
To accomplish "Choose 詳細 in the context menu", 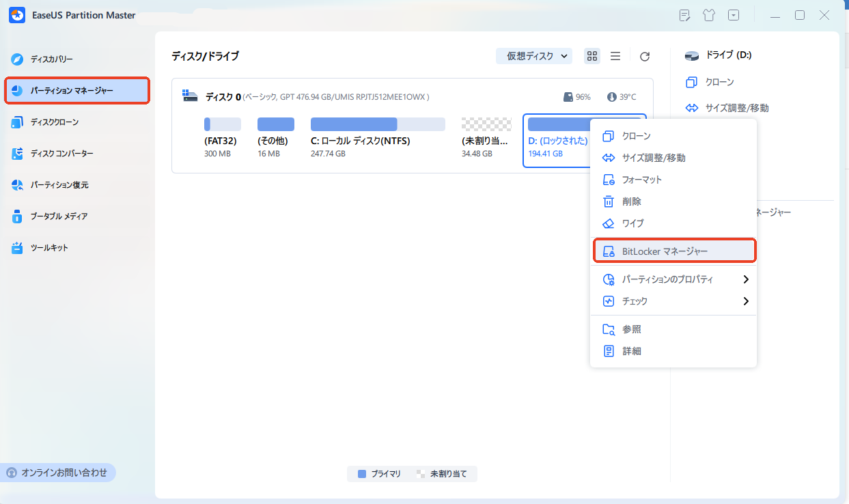I will [673, 351].
